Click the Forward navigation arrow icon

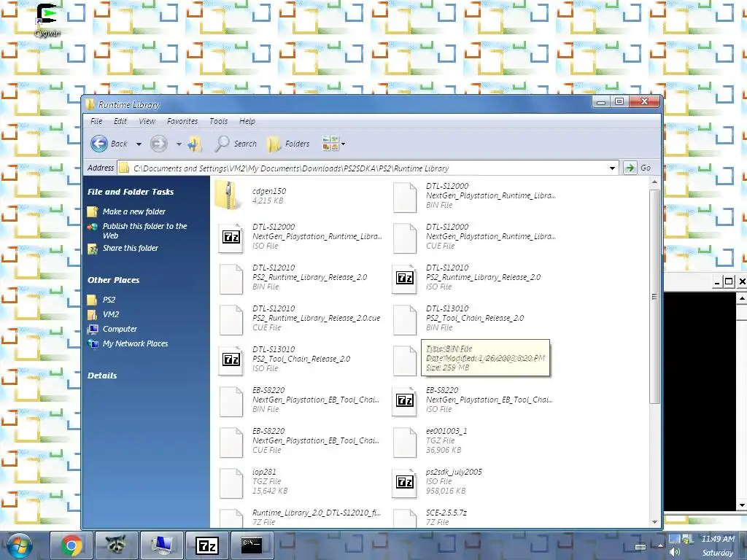[x=158, y=144]
